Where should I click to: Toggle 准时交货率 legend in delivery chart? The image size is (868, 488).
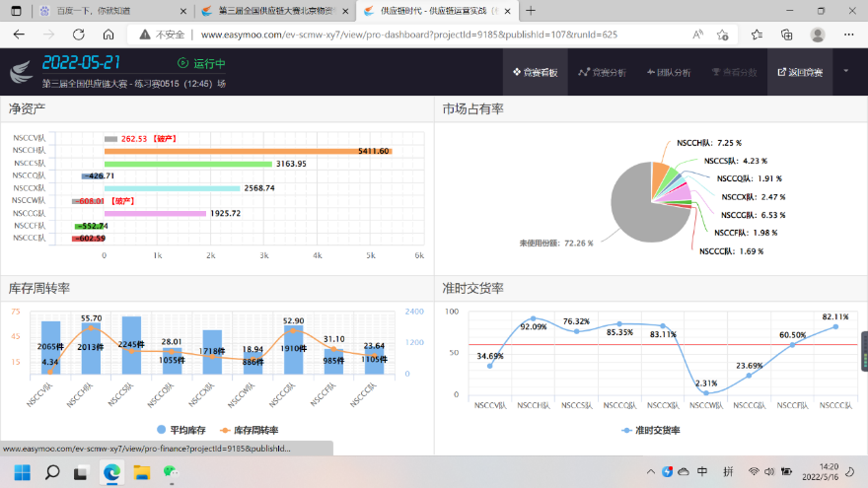tap(652, 430)
